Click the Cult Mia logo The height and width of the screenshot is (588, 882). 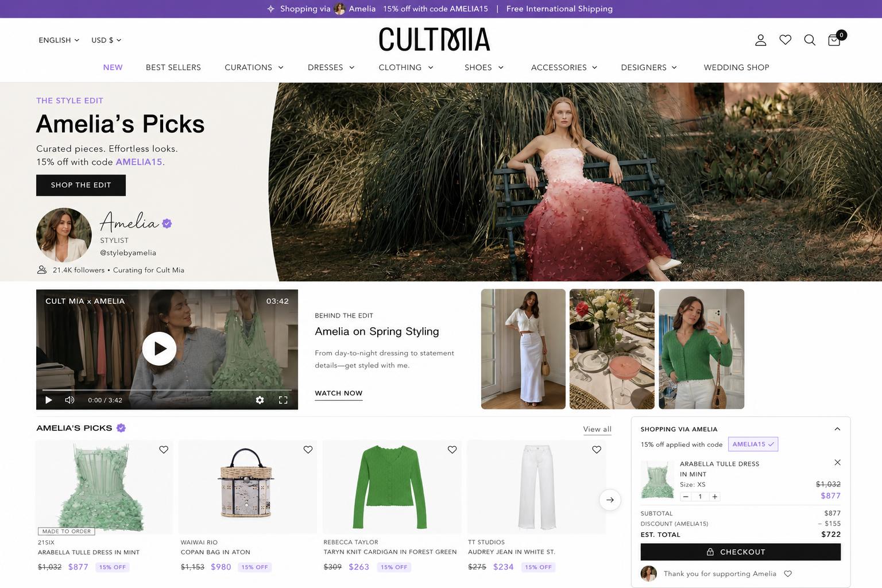(x=434, y=40)
